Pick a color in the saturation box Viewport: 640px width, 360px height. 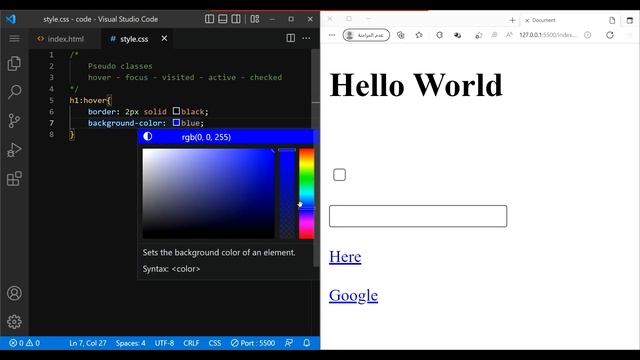(x=208, y=193)
